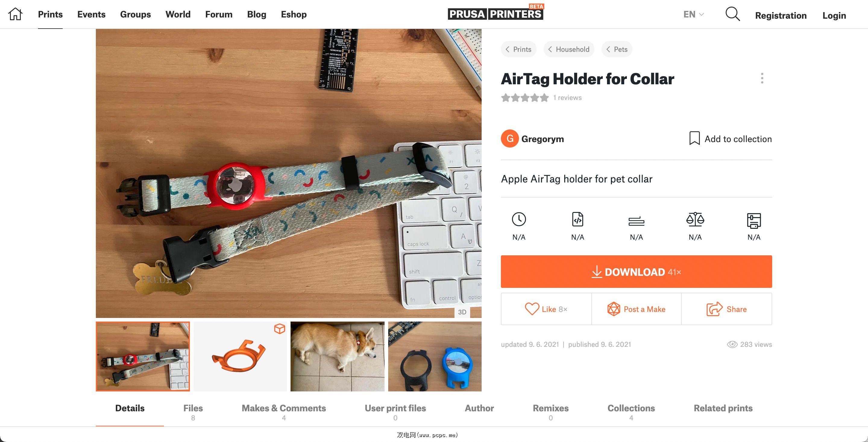Screen dimensions: 868x442
Task: Expand the EN language dropdown
Action: (x=693, y=14)
